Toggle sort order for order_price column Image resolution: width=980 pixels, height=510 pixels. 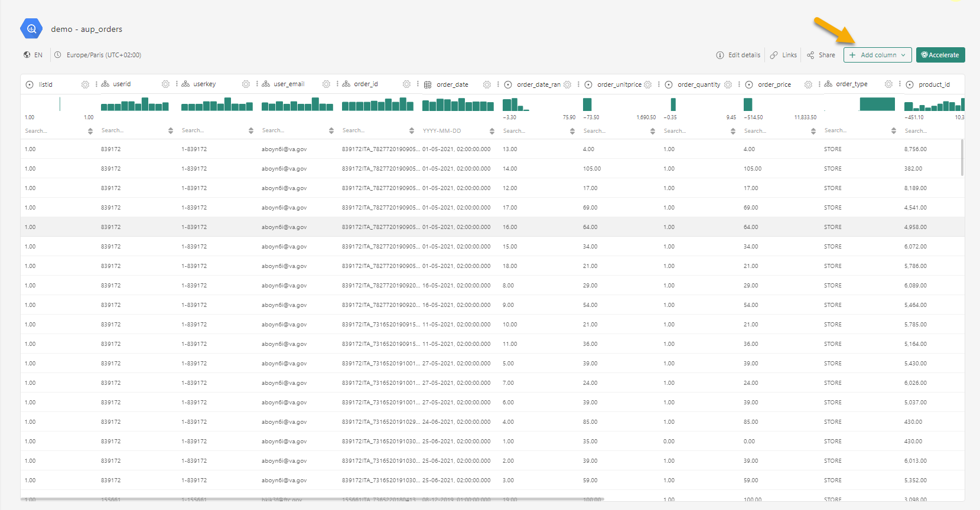(x=813, y=131)
